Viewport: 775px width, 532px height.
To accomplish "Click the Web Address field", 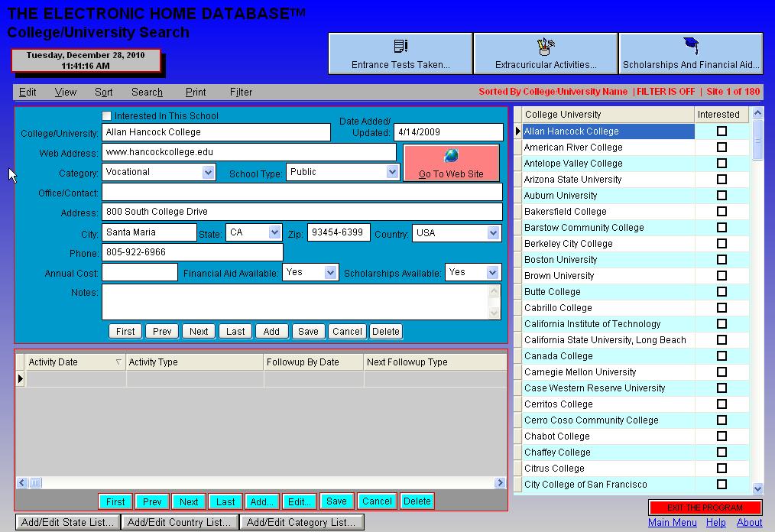I will point(249,152).
